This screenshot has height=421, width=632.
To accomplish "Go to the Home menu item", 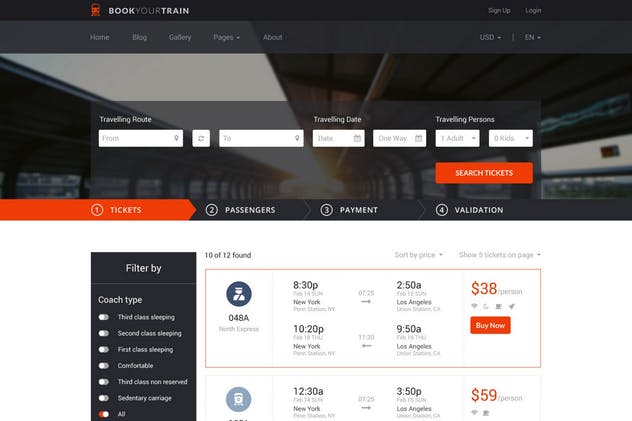I will [x=100, y=37].
